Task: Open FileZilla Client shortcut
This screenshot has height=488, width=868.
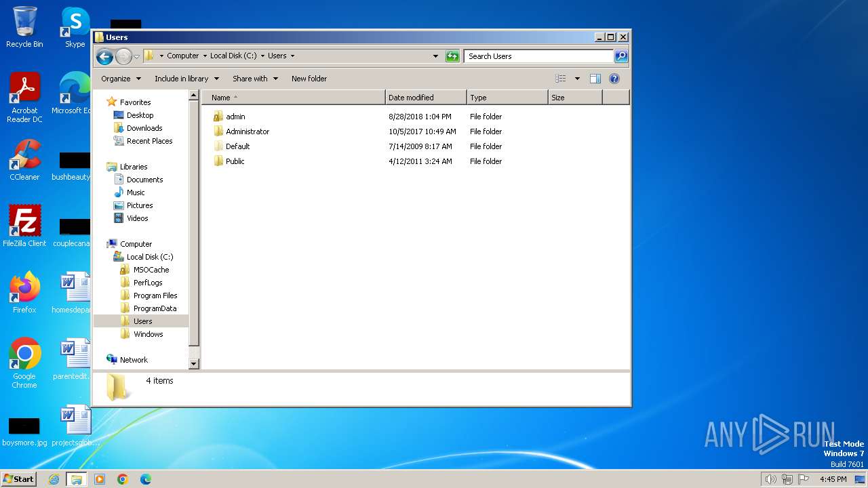Action: tap(24, 226)
